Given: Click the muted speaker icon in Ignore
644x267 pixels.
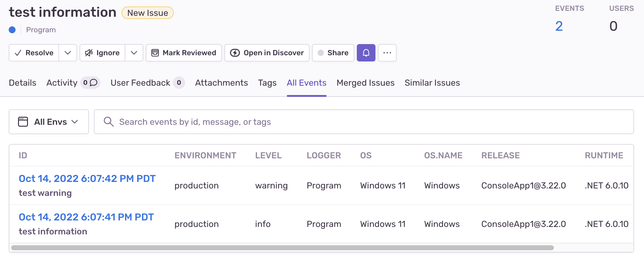Looking at the screenshot, I should coord(89,53).
